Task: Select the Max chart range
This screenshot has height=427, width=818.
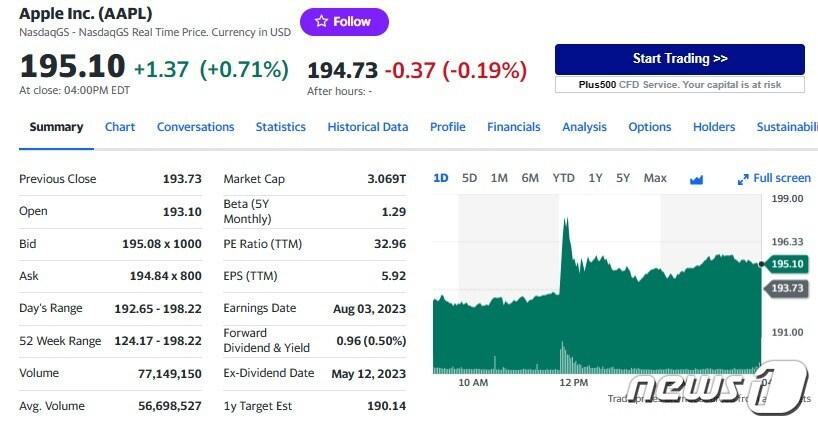Action: tap(655, 178)
